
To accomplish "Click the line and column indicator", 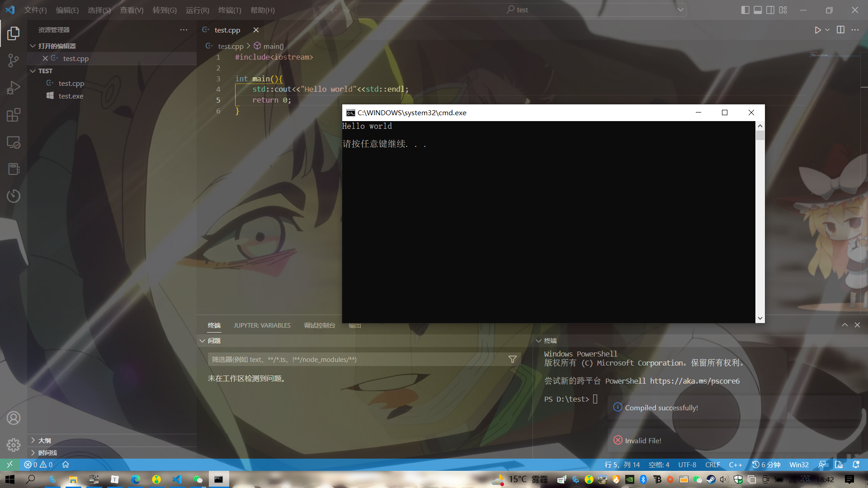I will click(x=622, y=465).
